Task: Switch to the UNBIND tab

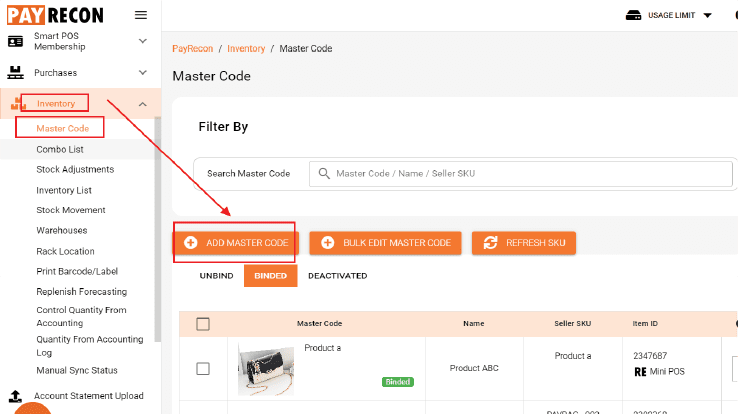Action: (x=217, y=276)
